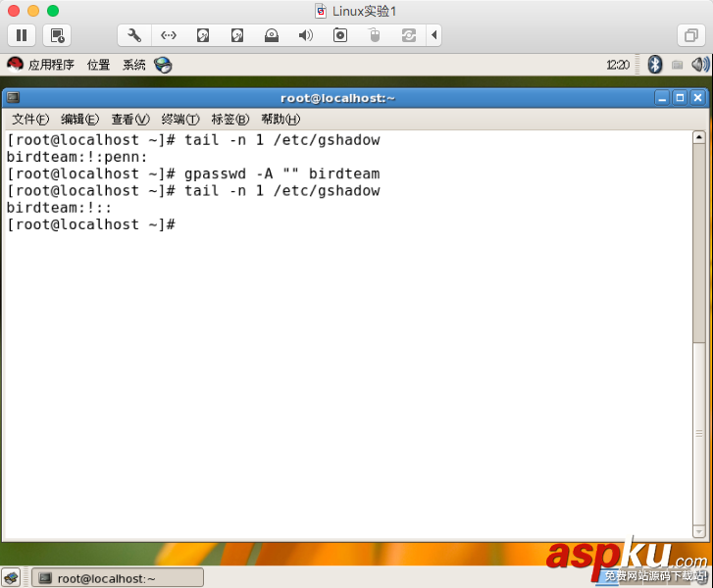Open the 终端(T) menu
The width and height of the screenshot is (713, 588).
coord(180,120)
